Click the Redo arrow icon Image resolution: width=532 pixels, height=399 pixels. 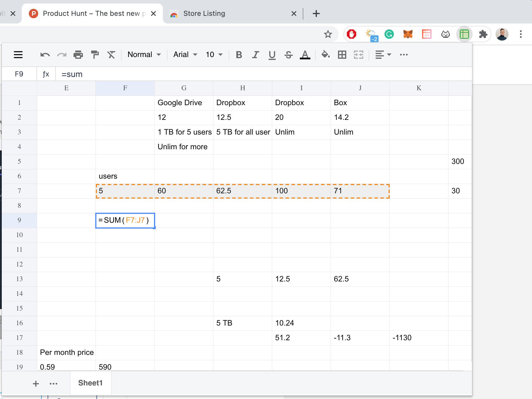click(62, 55)
